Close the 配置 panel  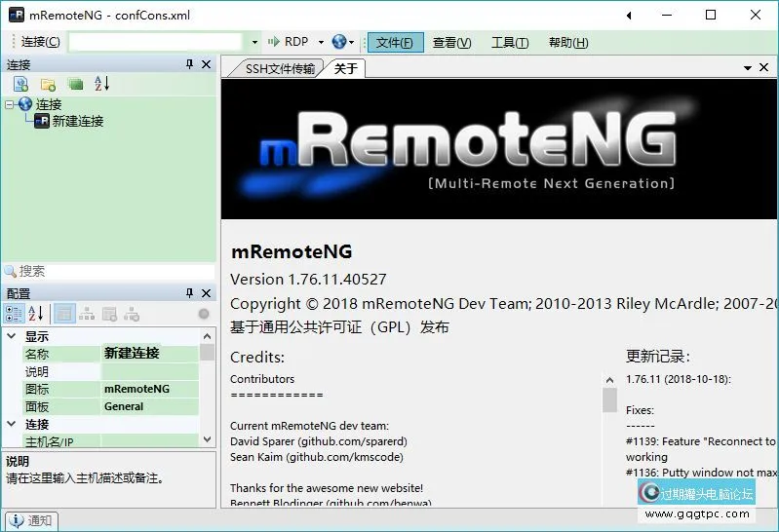click(x=206, y=293)
